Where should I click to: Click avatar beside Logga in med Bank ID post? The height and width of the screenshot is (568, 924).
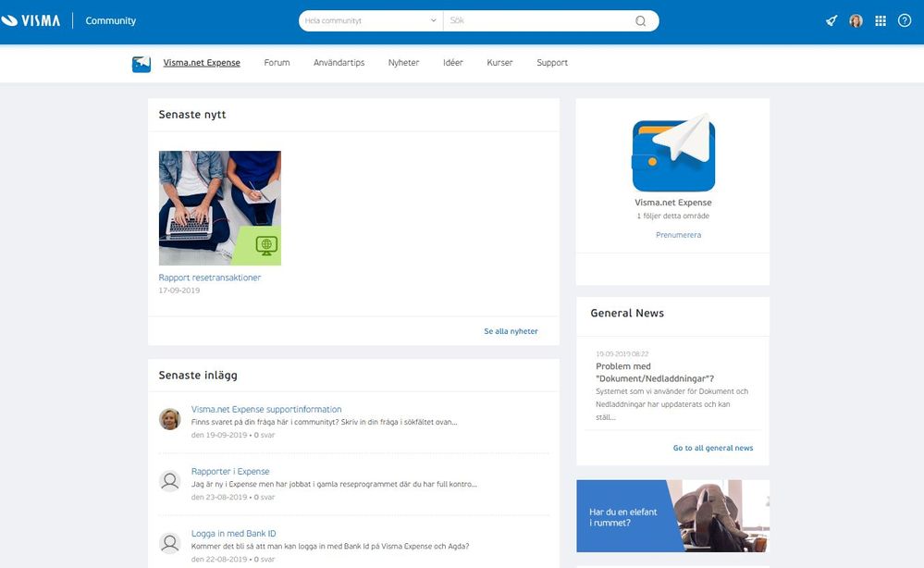(x=169, y=543)
